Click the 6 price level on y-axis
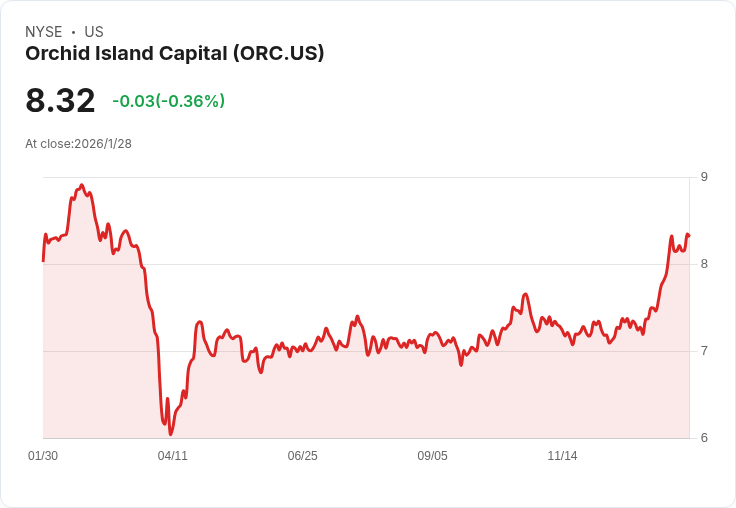 pyautogui.click(x=704, y=438)
